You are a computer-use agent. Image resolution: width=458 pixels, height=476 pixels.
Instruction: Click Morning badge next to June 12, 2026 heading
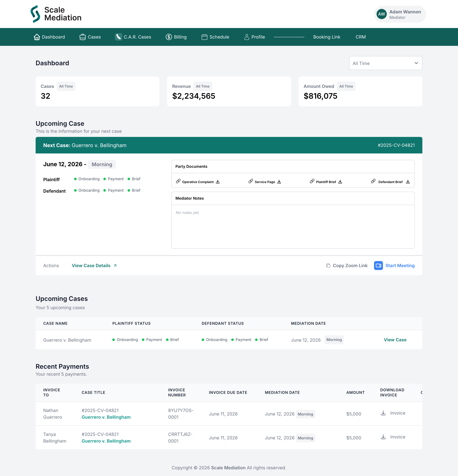pyautogui.click(x=102, y=164)
